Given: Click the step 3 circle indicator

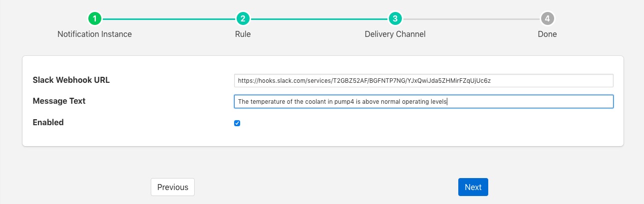Looking at the screenshot, I should [395, 19].
